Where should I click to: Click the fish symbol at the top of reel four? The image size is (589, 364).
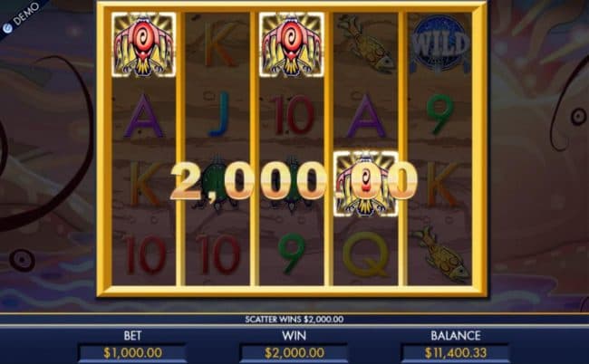click(x=366, y=43)
